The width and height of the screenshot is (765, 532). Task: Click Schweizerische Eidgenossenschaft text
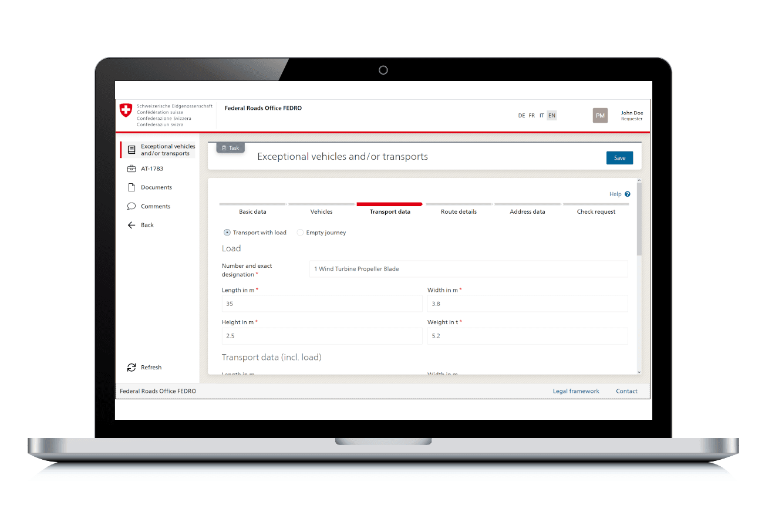(174, 106)
